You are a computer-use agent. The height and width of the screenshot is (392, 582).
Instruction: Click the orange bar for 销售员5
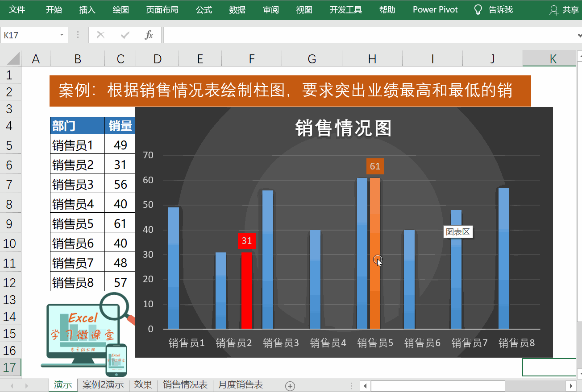pos(375,253)
